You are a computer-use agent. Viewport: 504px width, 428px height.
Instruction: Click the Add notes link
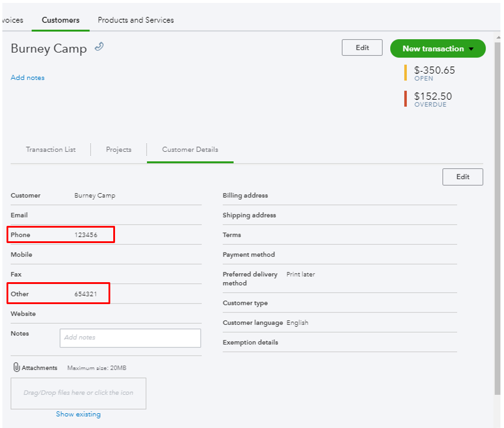pyautogui.click(x=27, y=78)
